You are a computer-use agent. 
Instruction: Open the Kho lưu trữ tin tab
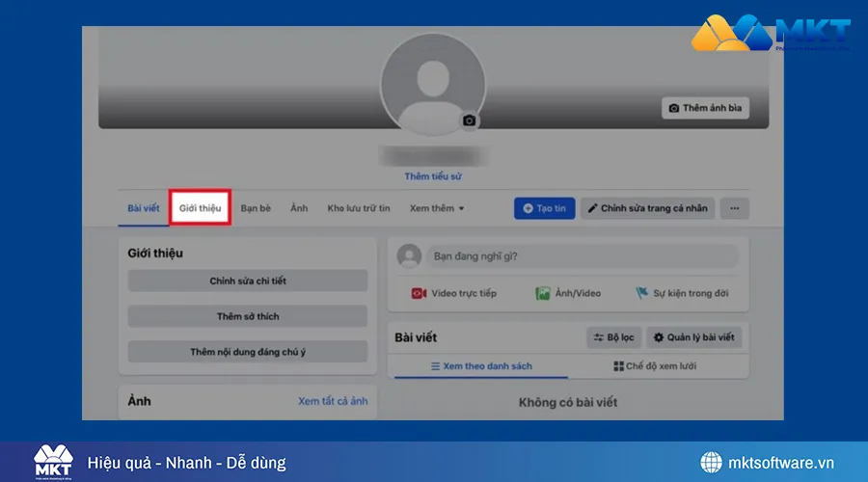click(x=359, y=208)
